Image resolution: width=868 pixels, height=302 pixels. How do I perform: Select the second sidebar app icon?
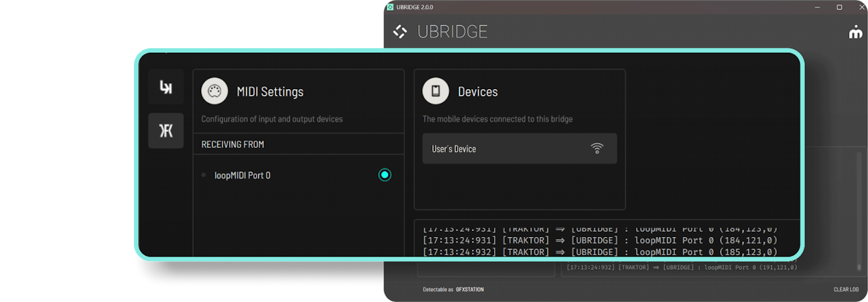coord(166,131)
